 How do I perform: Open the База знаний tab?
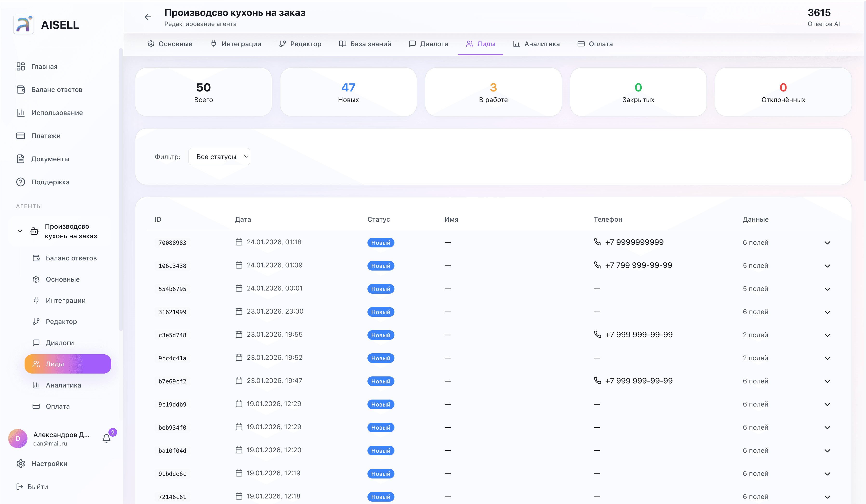click(x=365, y=44)
